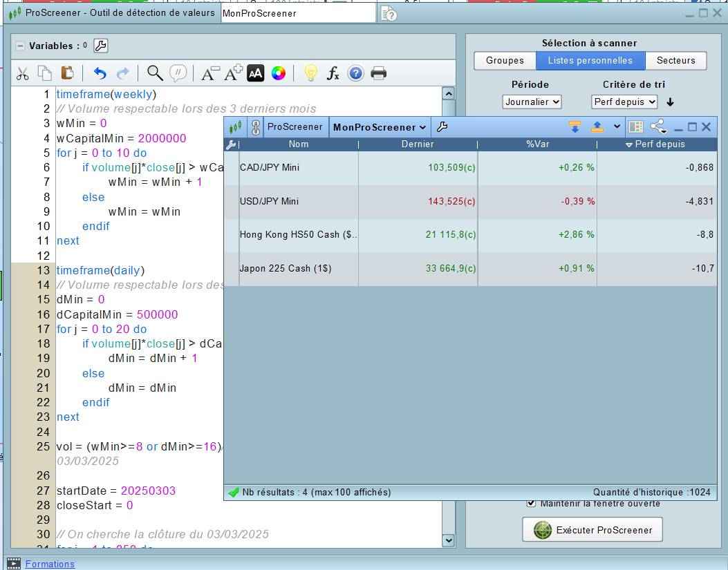Open the Critère de tri dropdown

click(x=624, y=102)
